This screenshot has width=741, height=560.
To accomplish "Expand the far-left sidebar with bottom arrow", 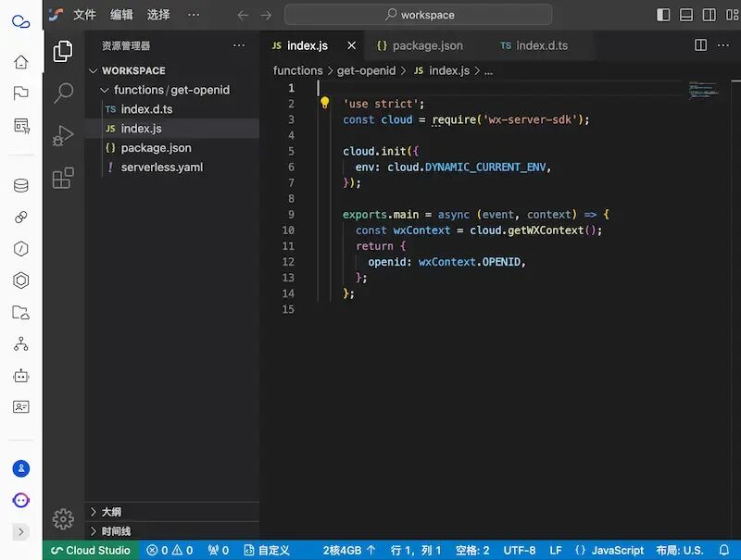I will point(20,532).
